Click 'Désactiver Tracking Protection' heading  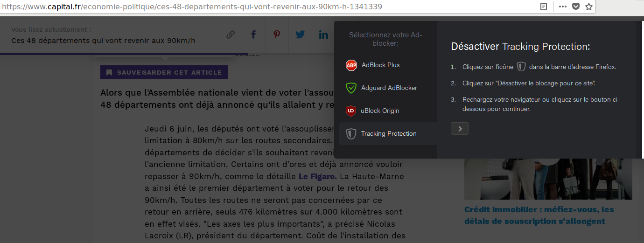tap(520, 47)
